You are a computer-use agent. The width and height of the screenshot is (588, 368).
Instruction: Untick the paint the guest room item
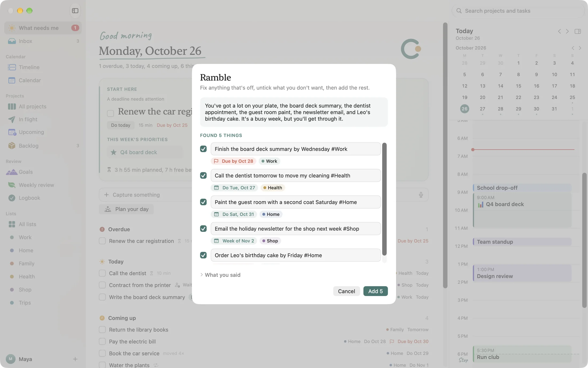click(x=203, y=202)
